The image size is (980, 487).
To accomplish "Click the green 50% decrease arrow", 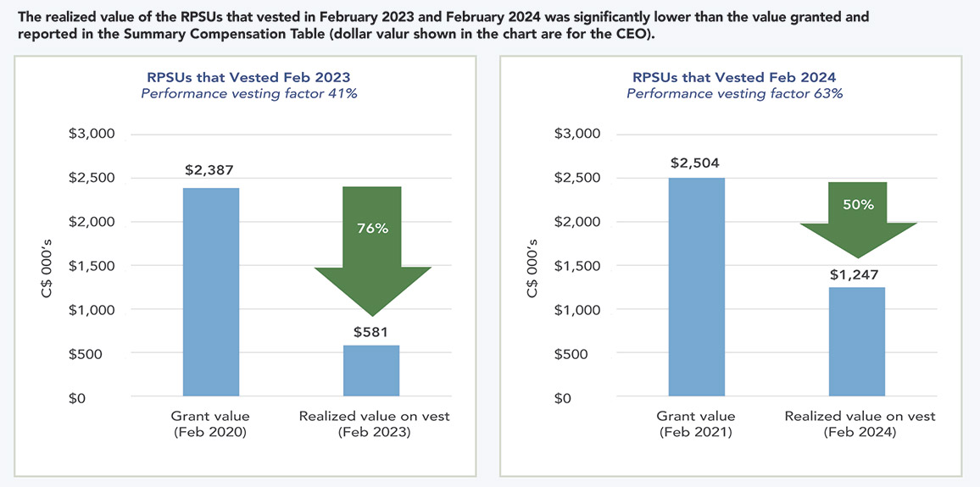I will click(x=858, y=219).
